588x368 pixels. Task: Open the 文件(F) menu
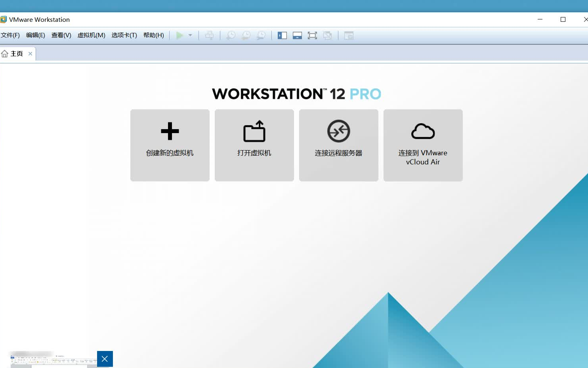pyautogui.click(x=10, y=35)
